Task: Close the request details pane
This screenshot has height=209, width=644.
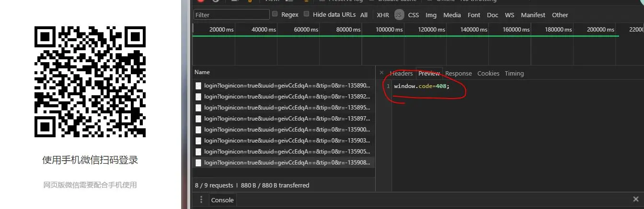Action: tap(381, 73)
